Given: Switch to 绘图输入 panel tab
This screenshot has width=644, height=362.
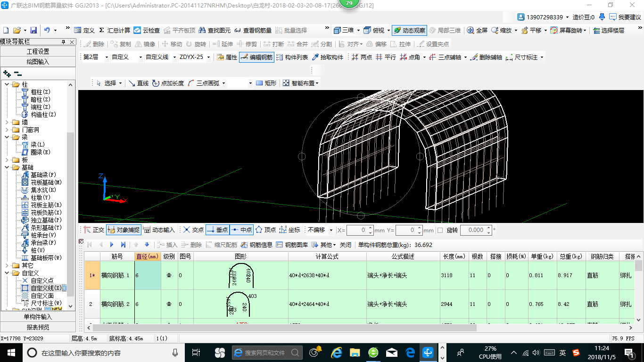Looking at the screenshot, I should click(38, 61).
